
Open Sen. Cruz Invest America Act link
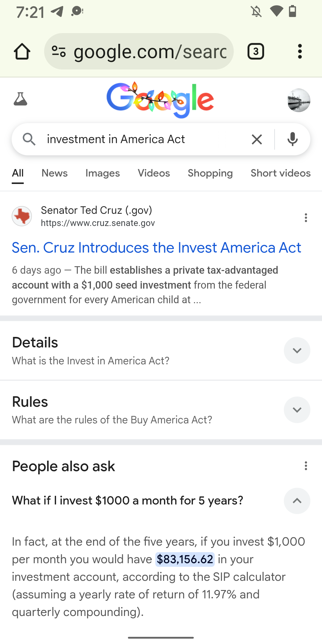156,248
